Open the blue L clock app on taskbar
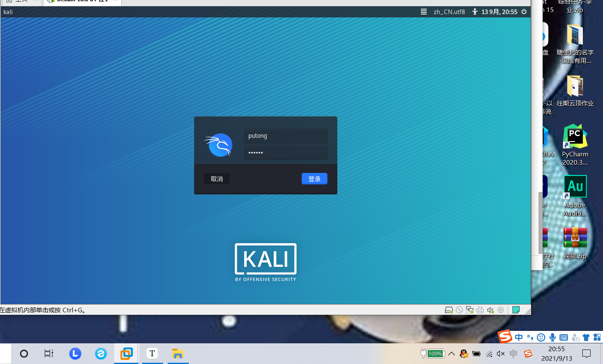This screenshot has height=364, width=603. 75,354
